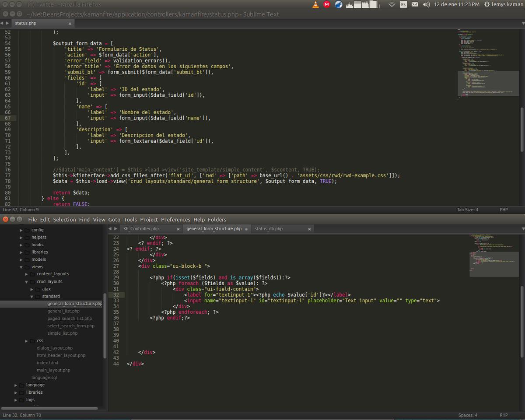Collapse the views folder arrow
Screen dimensions: 525x420
point(21,267)
